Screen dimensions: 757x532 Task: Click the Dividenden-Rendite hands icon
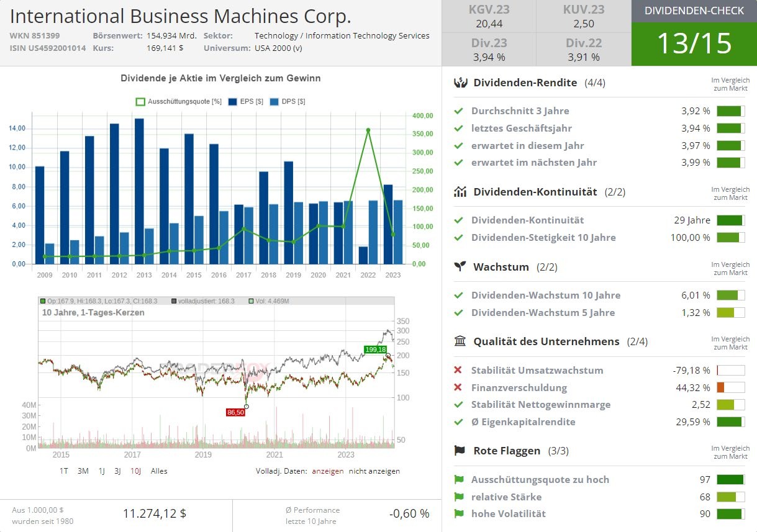(460, 83)
